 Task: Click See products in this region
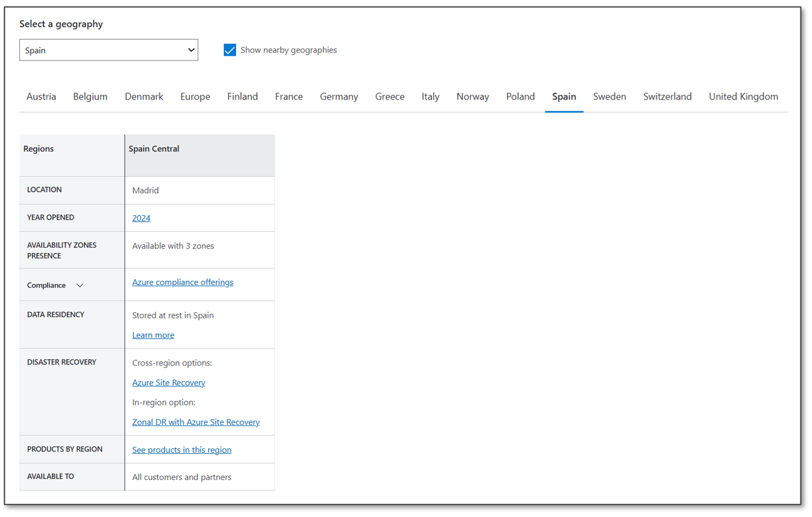[x=182, y=450]
